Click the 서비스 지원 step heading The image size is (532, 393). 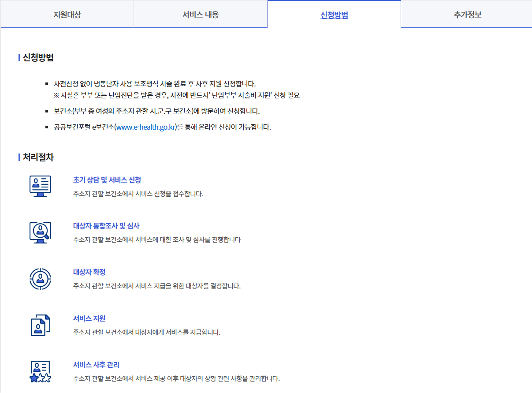(x=89, y=318)
